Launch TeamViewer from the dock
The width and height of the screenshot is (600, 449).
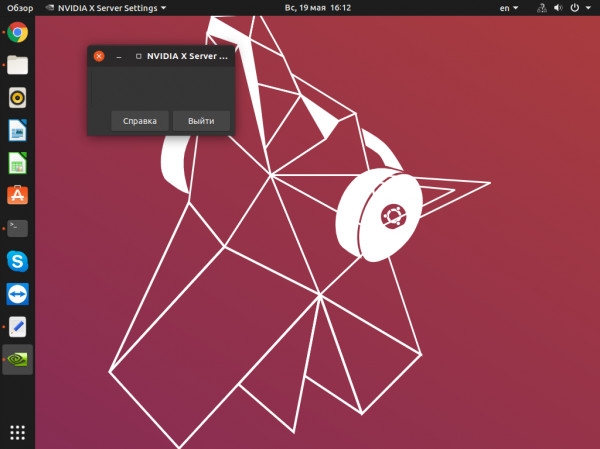pyautogui.click(x=17, y=294)
